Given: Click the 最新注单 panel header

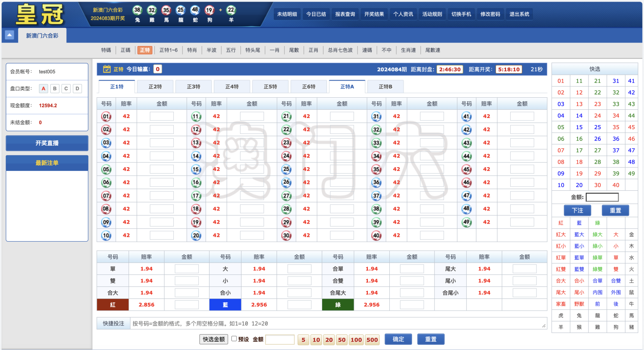Looking at the screenshot, I should pos(47,163).
